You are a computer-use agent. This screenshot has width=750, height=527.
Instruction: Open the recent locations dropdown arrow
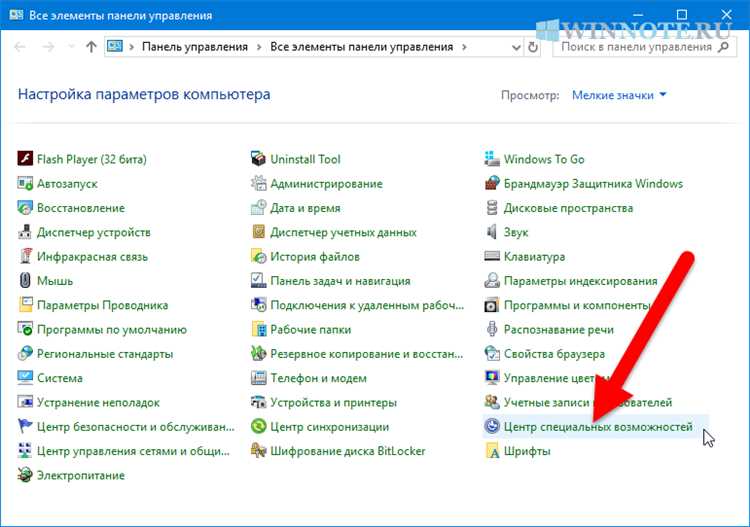point(71,47)
